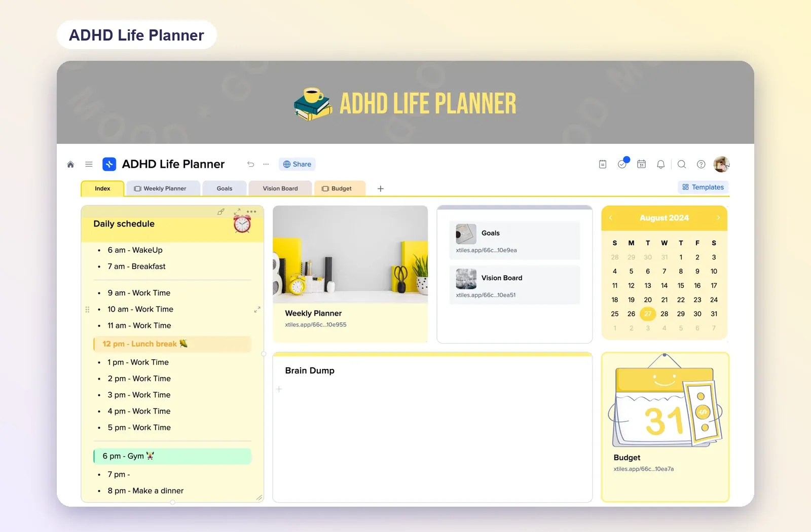
Task: Select August 27 highlighted date
Action: pos(648,314)
